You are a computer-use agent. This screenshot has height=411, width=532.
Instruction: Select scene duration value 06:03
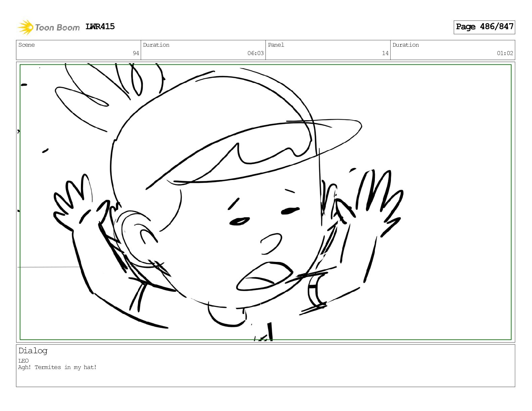[x=256, y=53]
